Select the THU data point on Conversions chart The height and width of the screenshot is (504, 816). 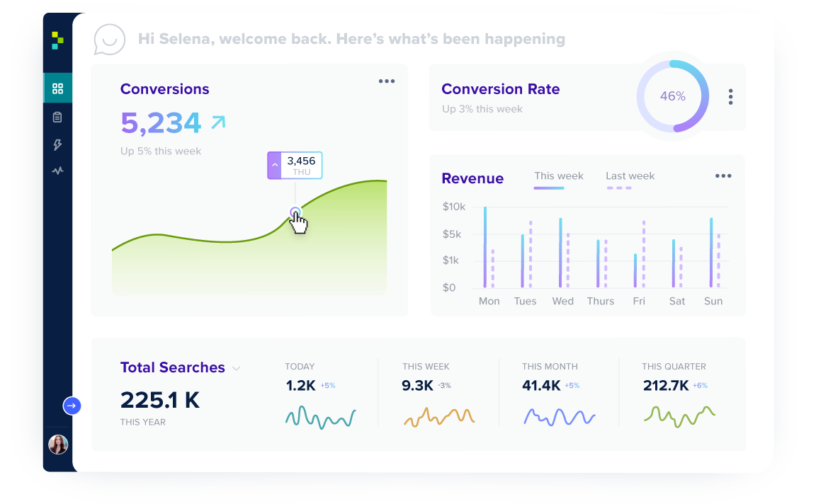[295, 212]
